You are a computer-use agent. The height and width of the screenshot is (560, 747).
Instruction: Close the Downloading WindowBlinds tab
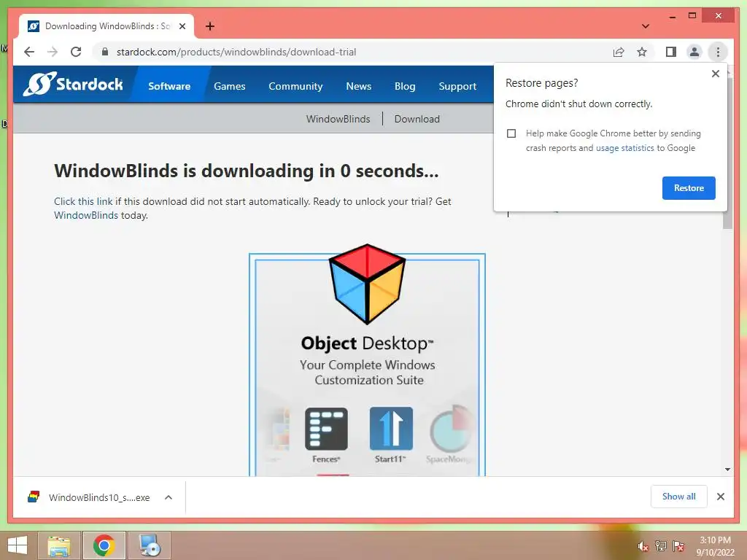click(x=182, y=26)
